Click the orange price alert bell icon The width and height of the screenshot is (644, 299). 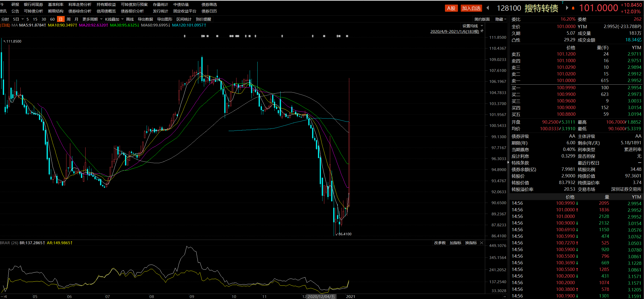[x=573, y=8]
